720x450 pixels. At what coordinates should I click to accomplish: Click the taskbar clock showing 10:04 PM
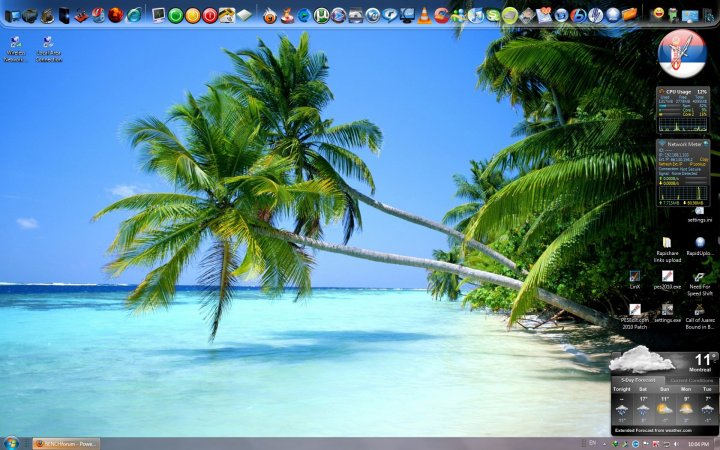point(698,444)
